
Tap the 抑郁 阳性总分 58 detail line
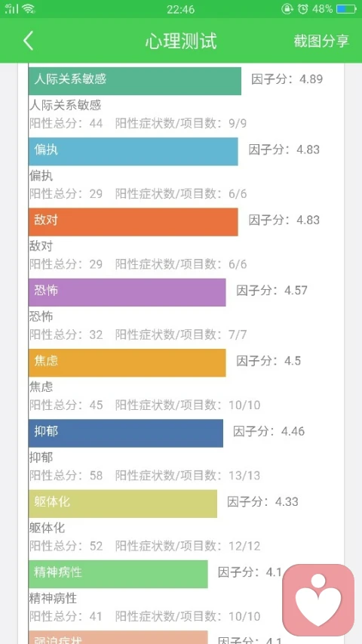click(145, 476)
